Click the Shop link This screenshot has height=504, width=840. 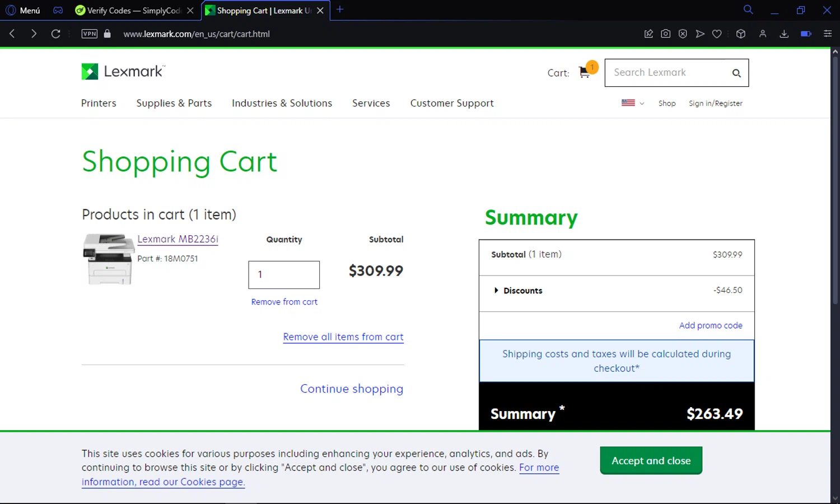pyautogui.click(x=667, y=103)
